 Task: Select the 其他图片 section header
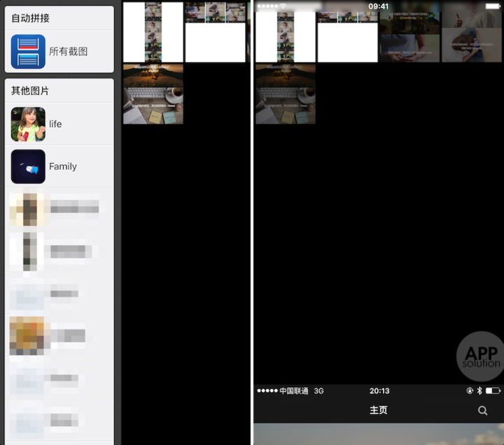[31, 91]
